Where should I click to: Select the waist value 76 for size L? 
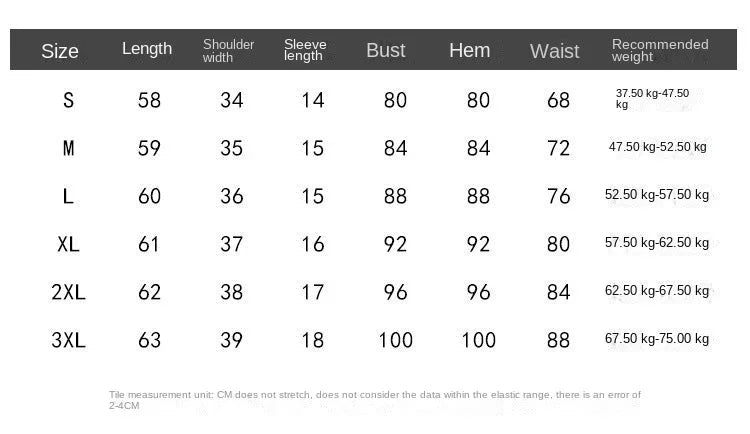point(558,196)
